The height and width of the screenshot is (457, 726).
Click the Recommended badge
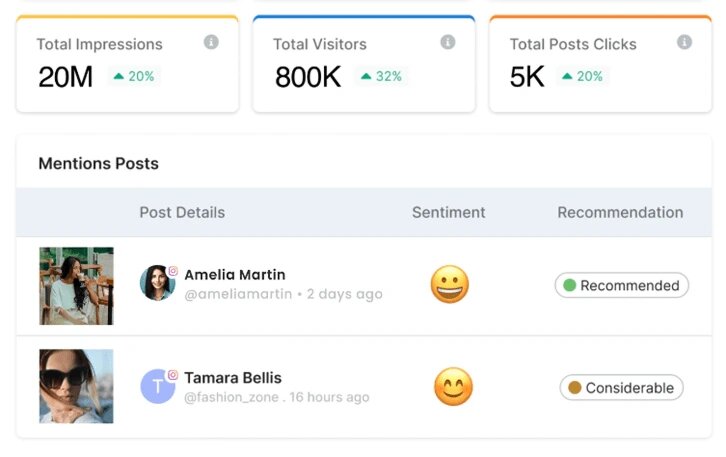[622, 285]
